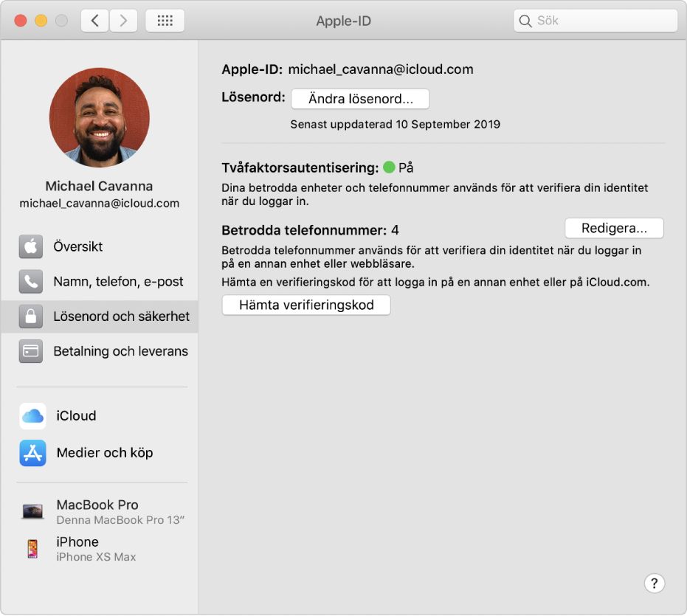Click the 'Betrodda telefonnummer: 4' heading
The width and height of the screenshot is (687, 616).
coord(310,230)
